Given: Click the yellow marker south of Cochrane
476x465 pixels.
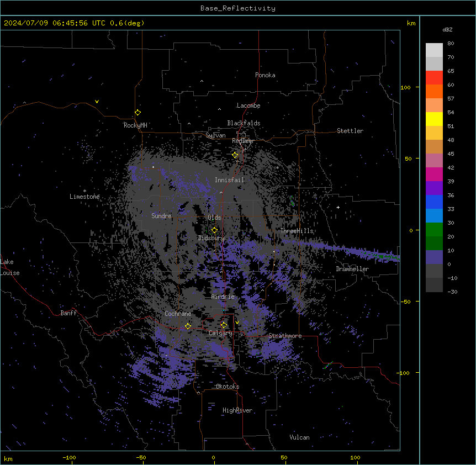Looking at the screenshot, I should coord(188,326).
